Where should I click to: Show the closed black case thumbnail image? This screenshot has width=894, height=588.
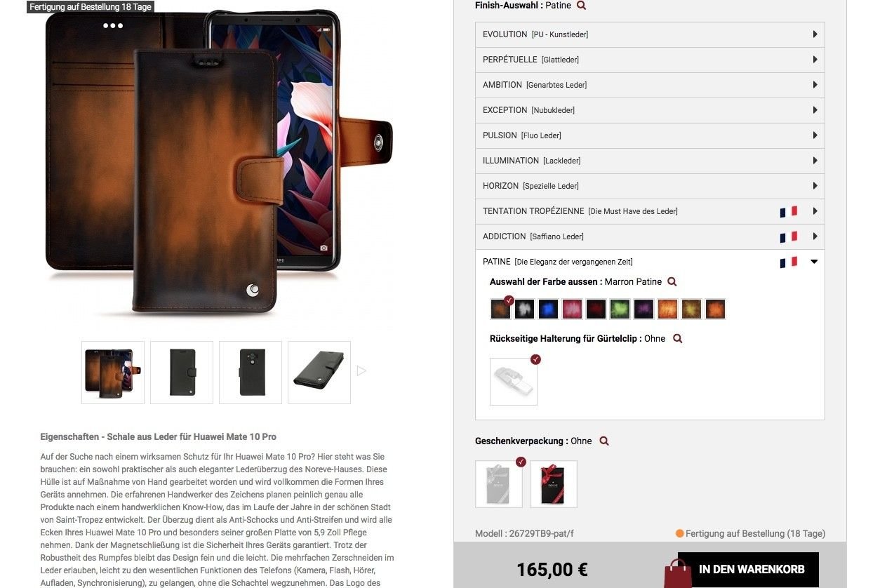pos(182,373)
